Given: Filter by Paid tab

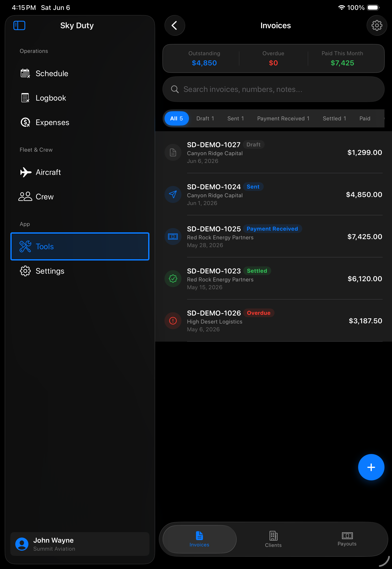Looking at the screenshot, I should coord(365,119).
